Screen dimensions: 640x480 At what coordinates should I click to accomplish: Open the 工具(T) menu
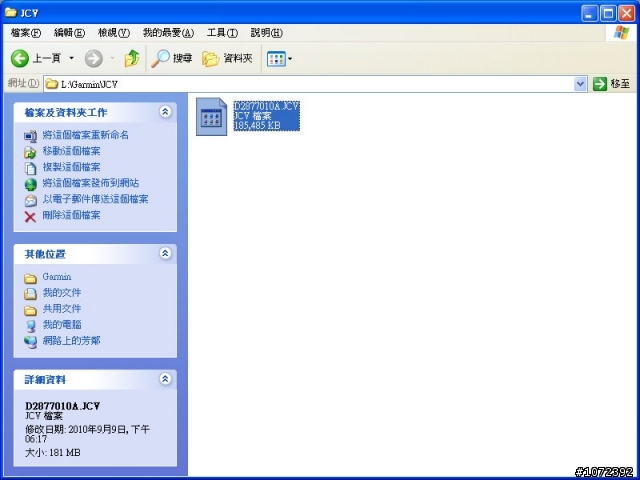click(222, 33)
